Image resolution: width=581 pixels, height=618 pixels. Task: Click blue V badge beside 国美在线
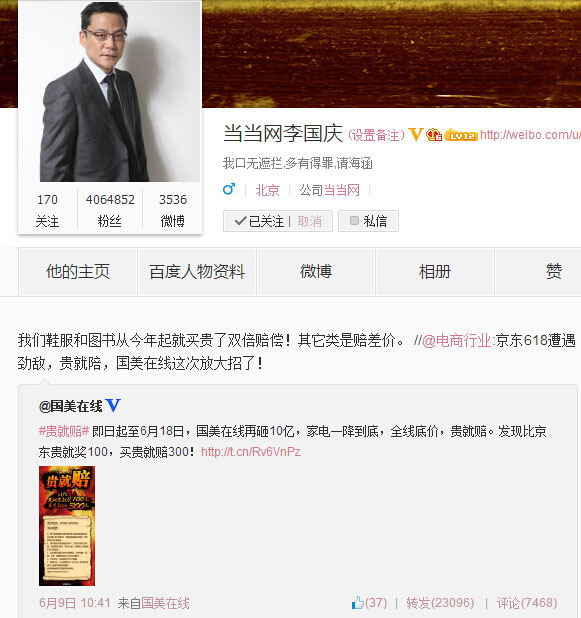113,406
